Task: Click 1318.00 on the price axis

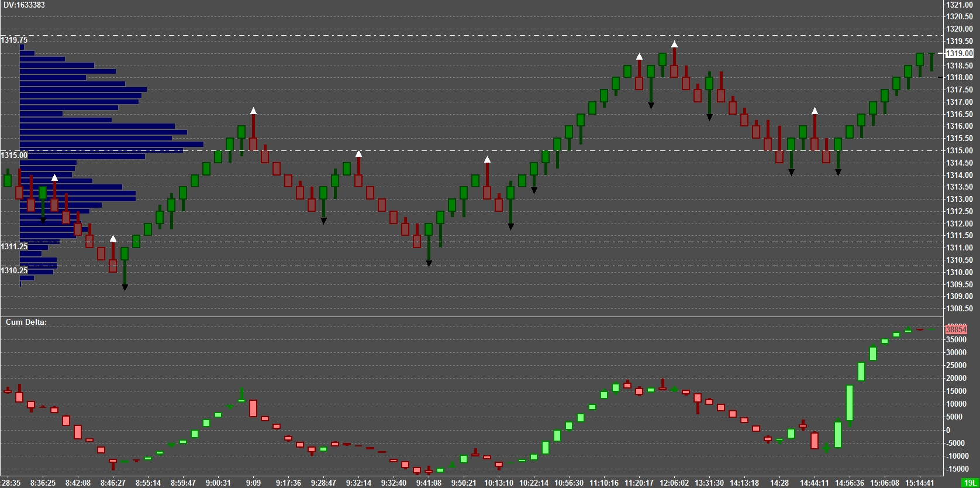Action: point(960,77)
